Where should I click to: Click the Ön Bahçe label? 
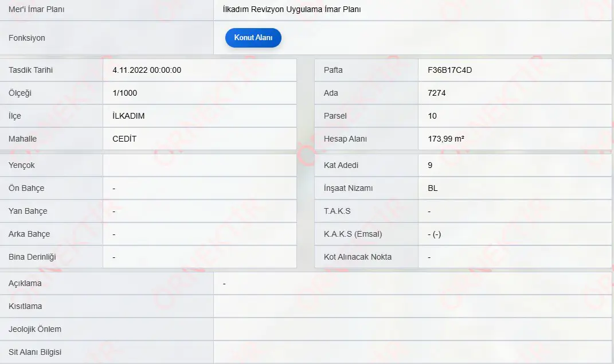pos(26,188)
